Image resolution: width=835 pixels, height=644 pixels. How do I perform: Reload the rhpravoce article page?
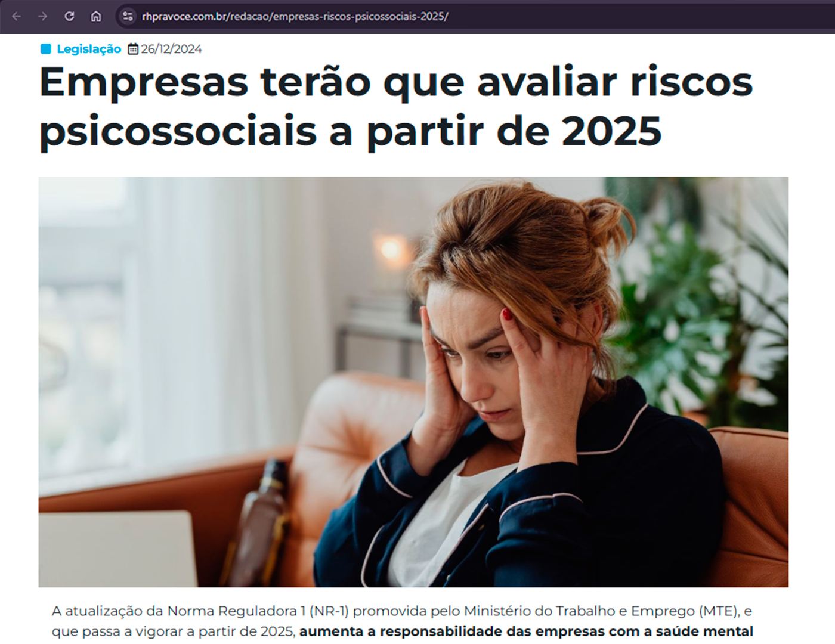point(69,16)
